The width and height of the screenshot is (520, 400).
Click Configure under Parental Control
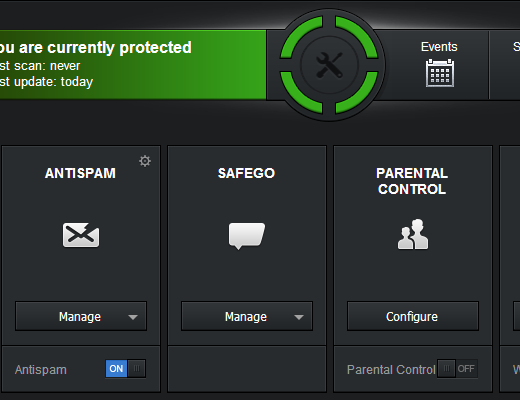coord(413,316)
